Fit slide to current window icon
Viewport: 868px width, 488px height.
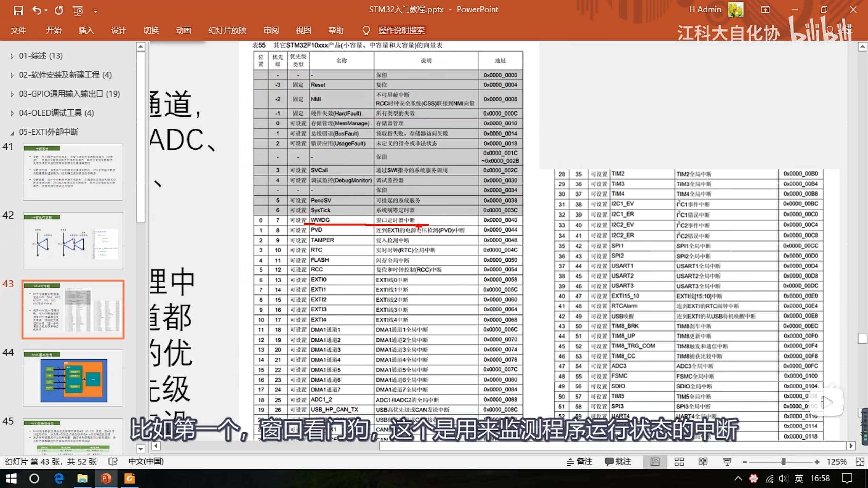[x=860, y=461]
